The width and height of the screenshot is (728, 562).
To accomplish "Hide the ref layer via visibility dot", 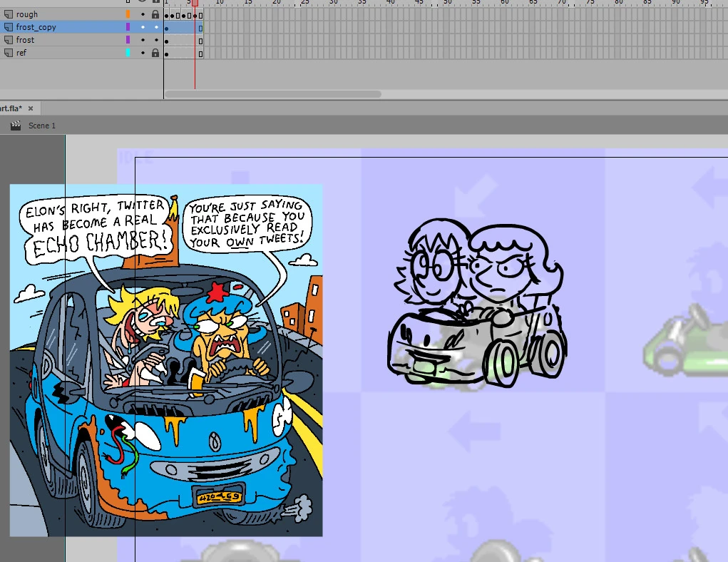I will pyautogui.click(x=143, y=53).
